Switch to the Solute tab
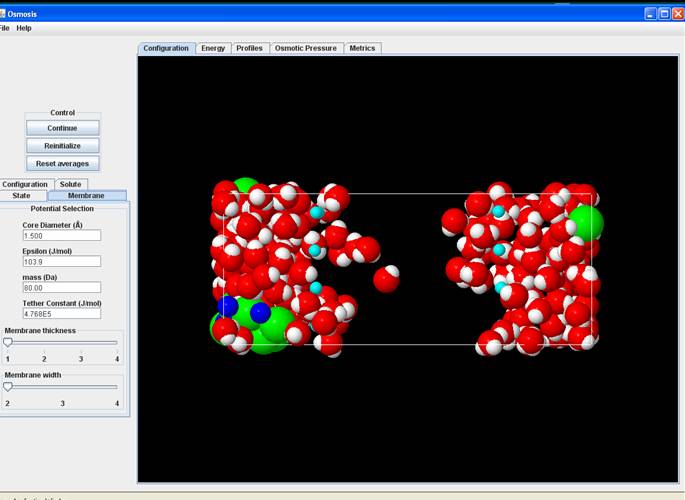 click(70, 184)
